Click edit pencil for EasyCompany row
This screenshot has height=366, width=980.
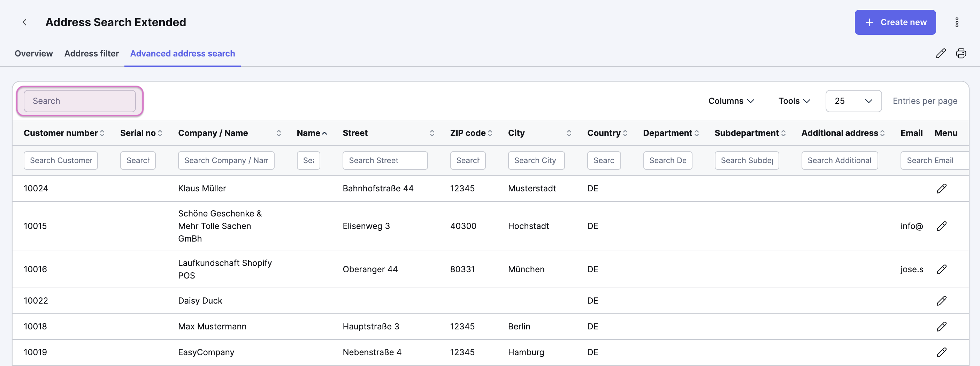pos(941,352)
